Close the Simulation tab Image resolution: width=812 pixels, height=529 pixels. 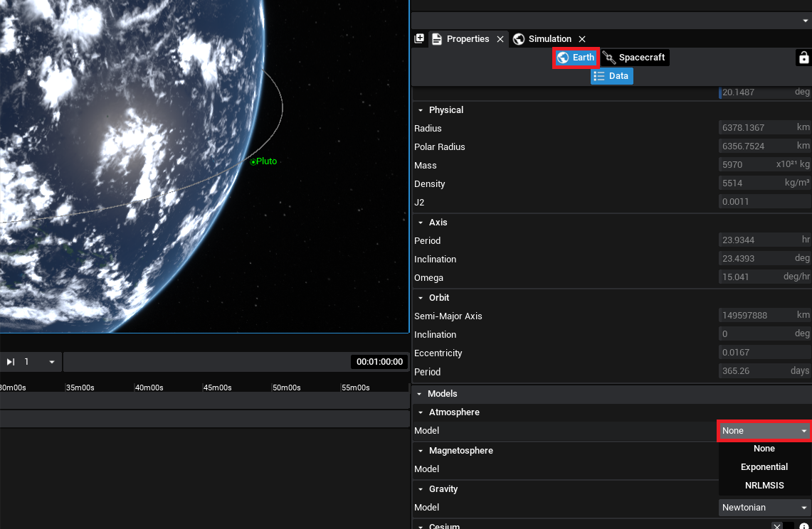tap(582, 39)
